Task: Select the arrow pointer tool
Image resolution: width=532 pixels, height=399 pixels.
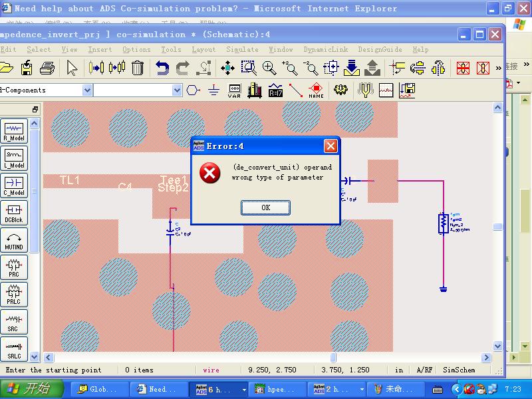Action: (72, 68)
